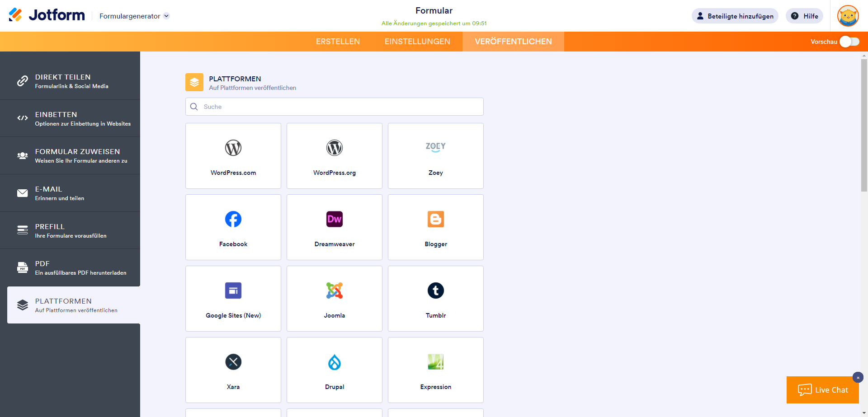Select the Facebook platform icon
This screenshot has height=417, width=868.
233,220
